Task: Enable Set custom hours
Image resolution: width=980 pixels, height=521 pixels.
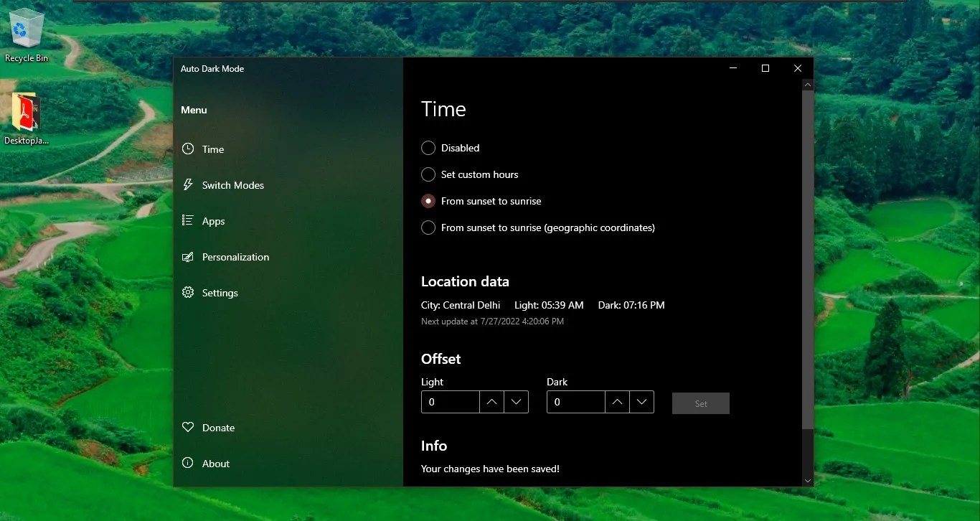Action: coord(428,174)
